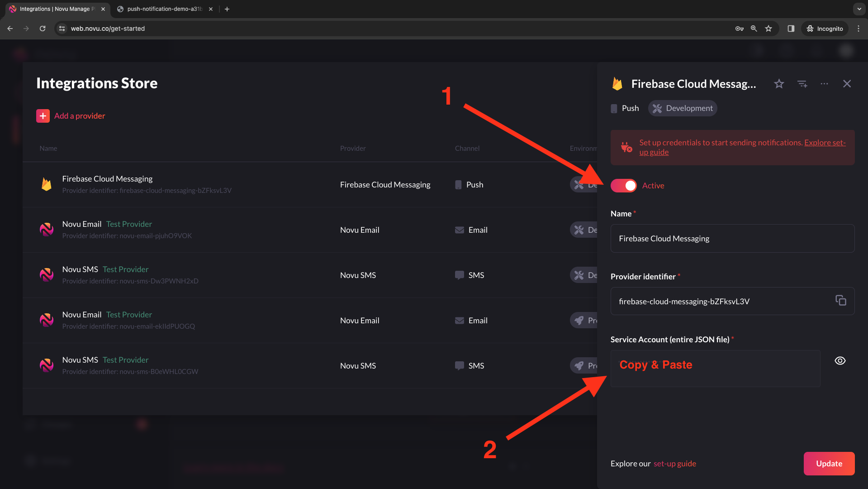The width and height of the screenshot is (868, 489).
Task: Open the Chrome three-dot menu
Action: 859,29
